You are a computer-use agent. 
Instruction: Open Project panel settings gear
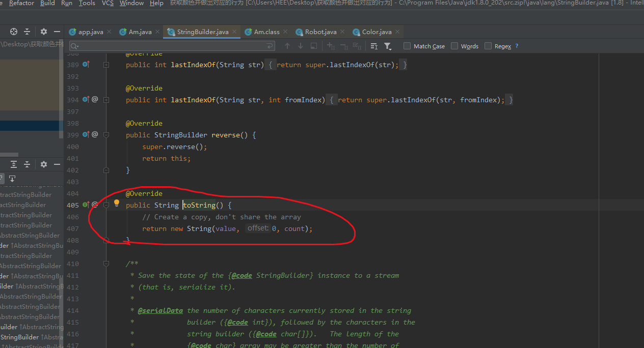[x=44, y=32]
